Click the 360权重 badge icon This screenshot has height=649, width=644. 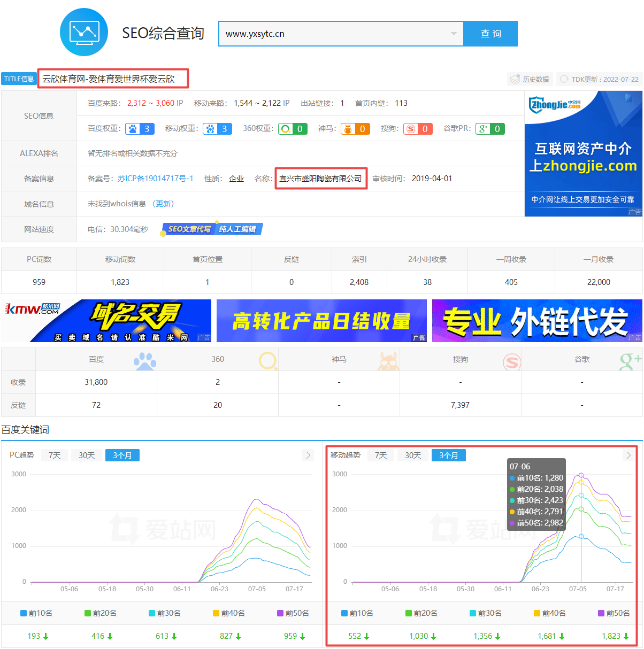click(x=293, y=129)
